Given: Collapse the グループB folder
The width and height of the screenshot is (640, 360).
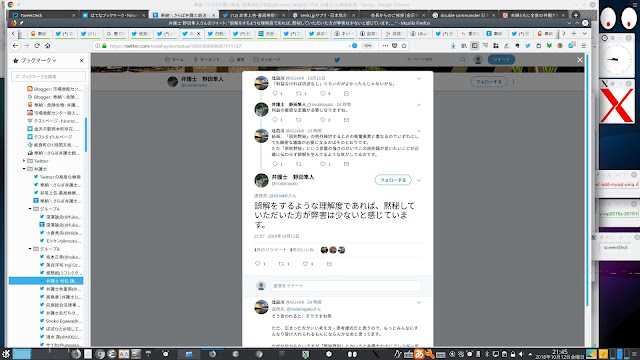Looking at the screenshot, I should 30,249.
